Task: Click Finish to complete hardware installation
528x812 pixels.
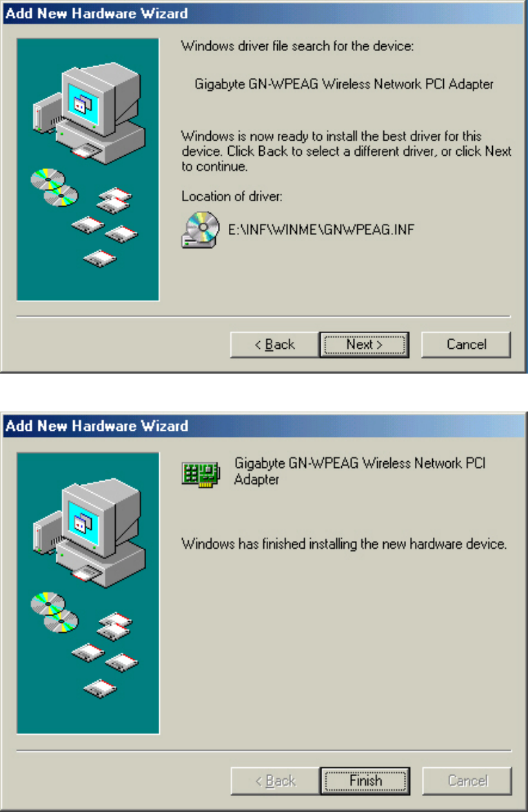Action: [x=365, y=781]
